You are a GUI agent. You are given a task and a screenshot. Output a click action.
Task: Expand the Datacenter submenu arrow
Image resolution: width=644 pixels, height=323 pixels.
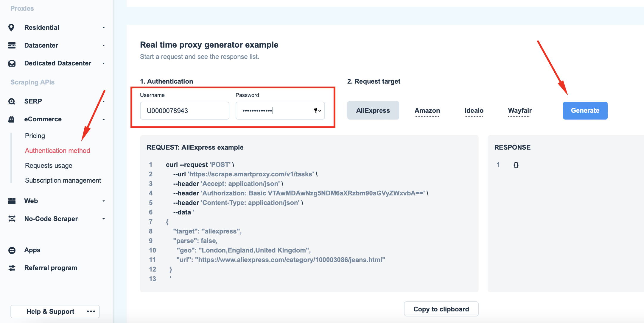click(104, 46)
